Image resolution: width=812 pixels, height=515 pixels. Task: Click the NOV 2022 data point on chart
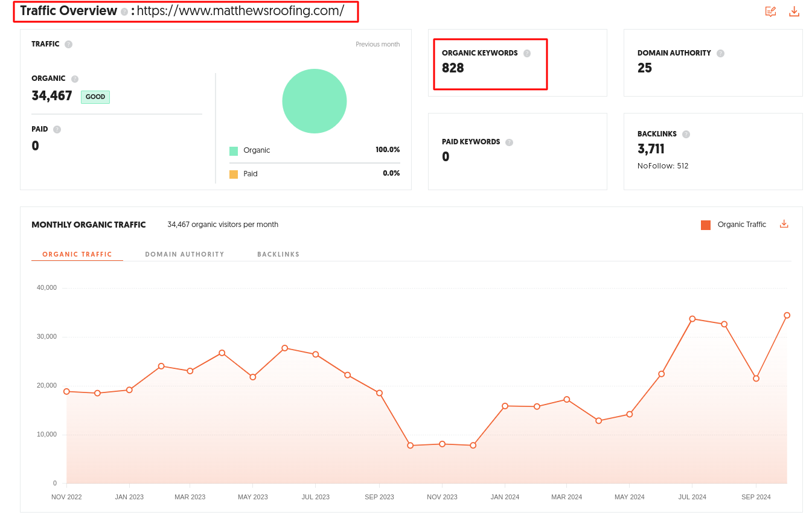coord(66,391)
